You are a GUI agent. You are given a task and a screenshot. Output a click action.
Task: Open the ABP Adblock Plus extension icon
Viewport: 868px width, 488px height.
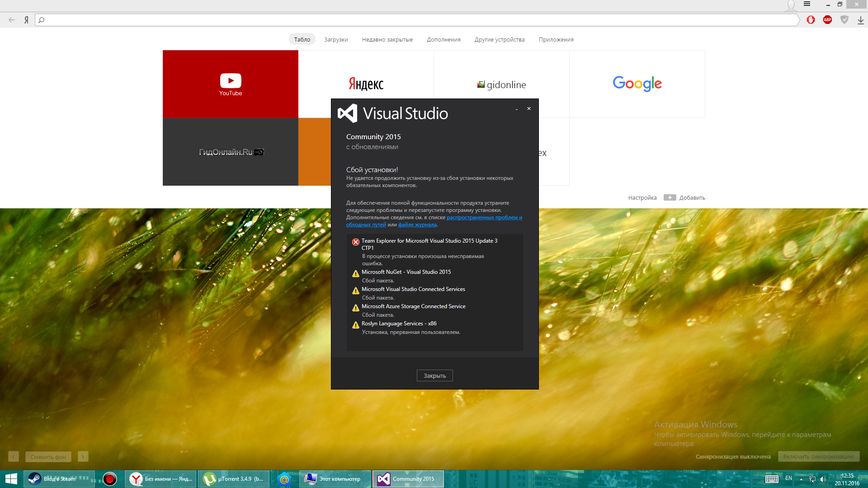(x=827, y=20)
